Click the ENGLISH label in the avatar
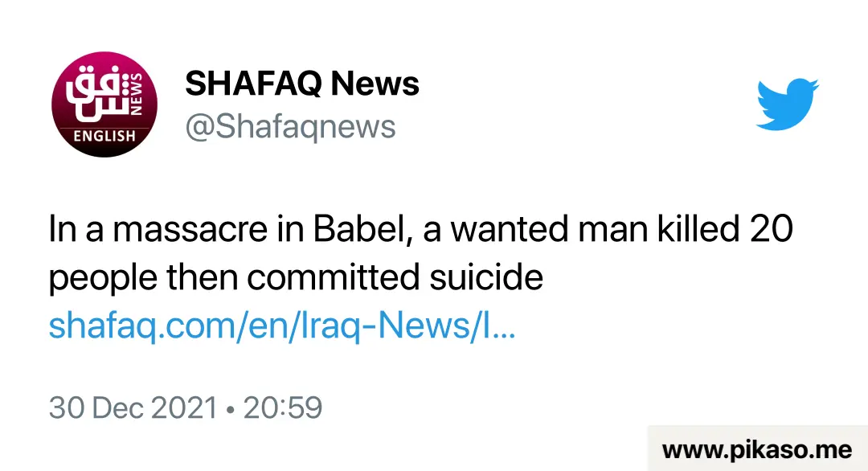 (104, 136)
